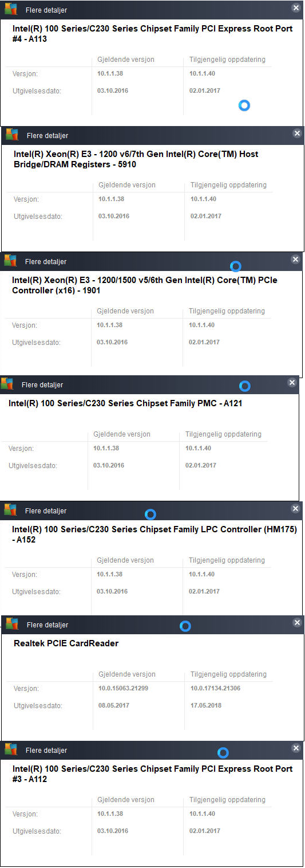Close the LPC Controller (HM175) A152 dialog
Screen dimensions: 305x868
[x=295, y=509]
